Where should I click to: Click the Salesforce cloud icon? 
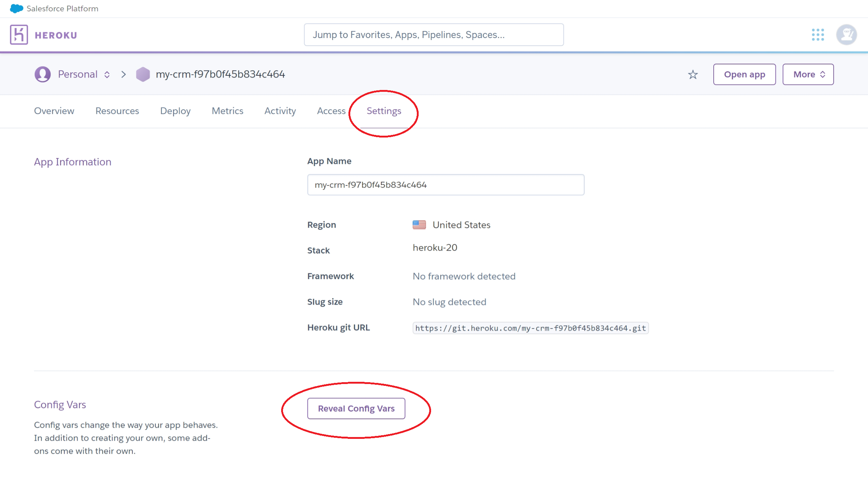(16, 8)
